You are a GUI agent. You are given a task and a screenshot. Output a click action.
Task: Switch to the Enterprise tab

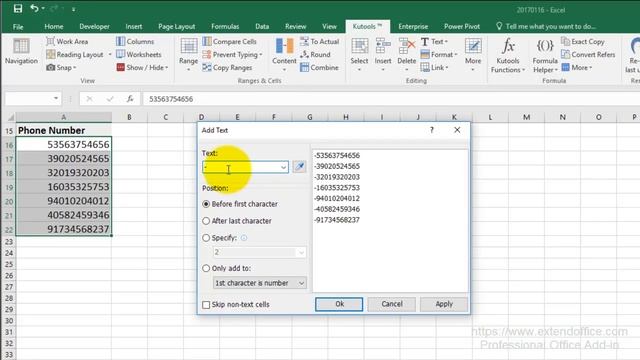[413, 27]
